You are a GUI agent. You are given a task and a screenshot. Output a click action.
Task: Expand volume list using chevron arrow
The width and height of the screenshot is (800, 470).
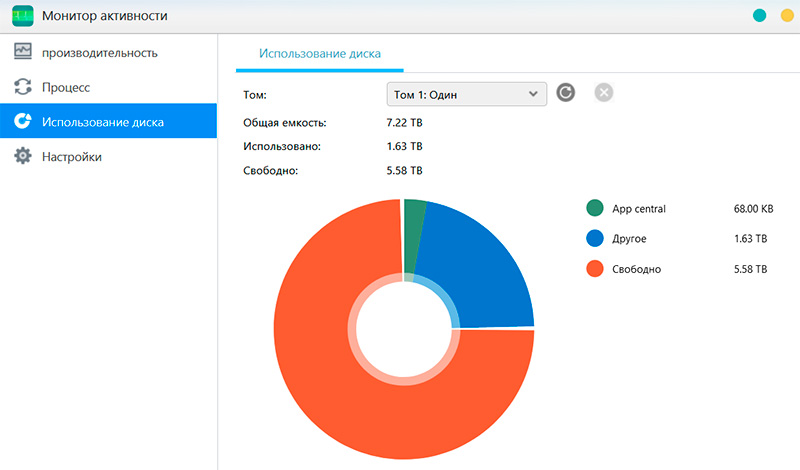coord(533,94)
